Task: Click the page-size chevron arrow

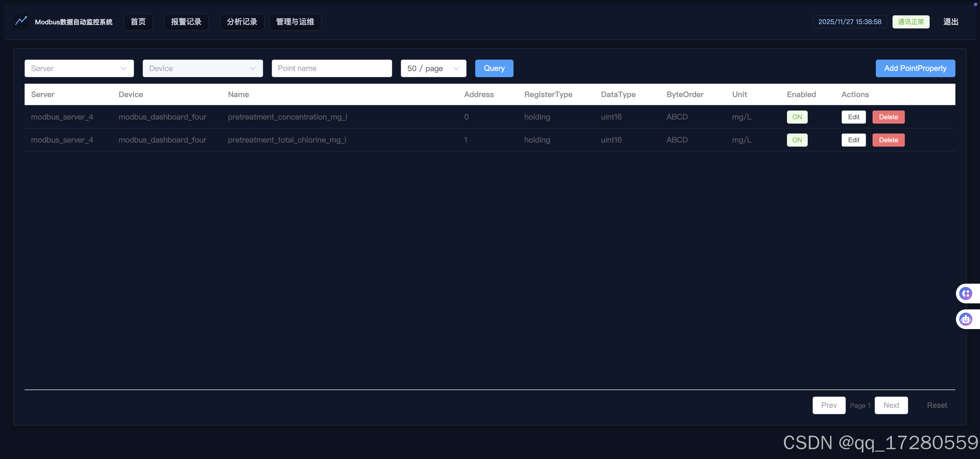Action: point(456,68)
